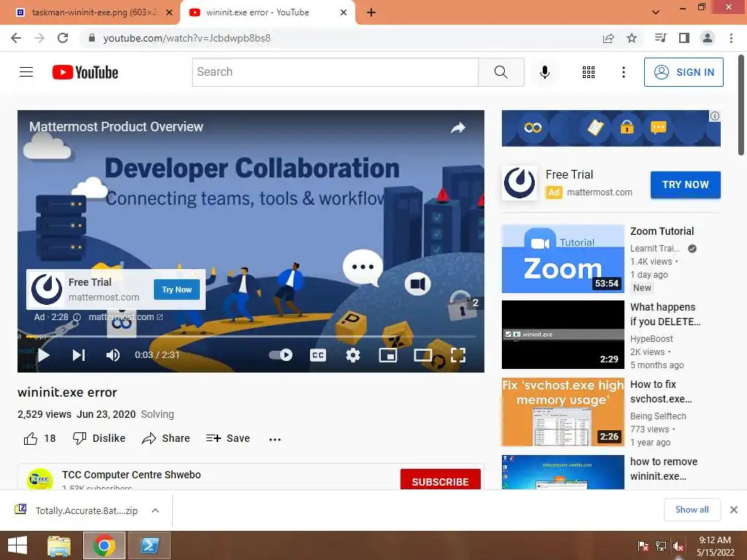The width and height of the screenshot is (747, 560).
Task: Dislike the wininit.exe error video
Action: [99, 438]
